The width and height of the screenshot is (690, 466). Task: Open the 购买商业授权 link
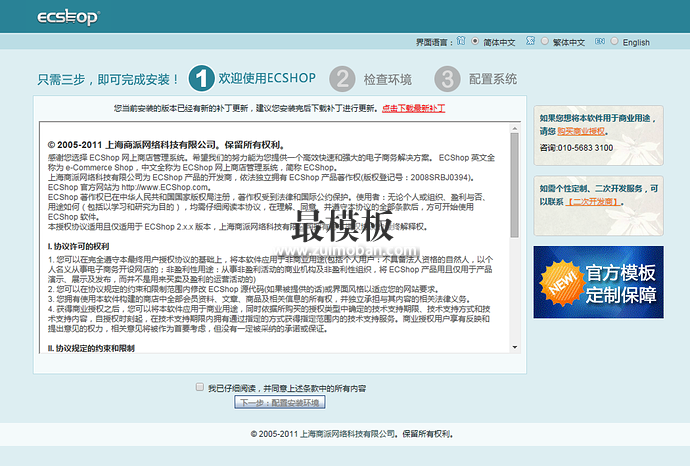tap(581, 131)
